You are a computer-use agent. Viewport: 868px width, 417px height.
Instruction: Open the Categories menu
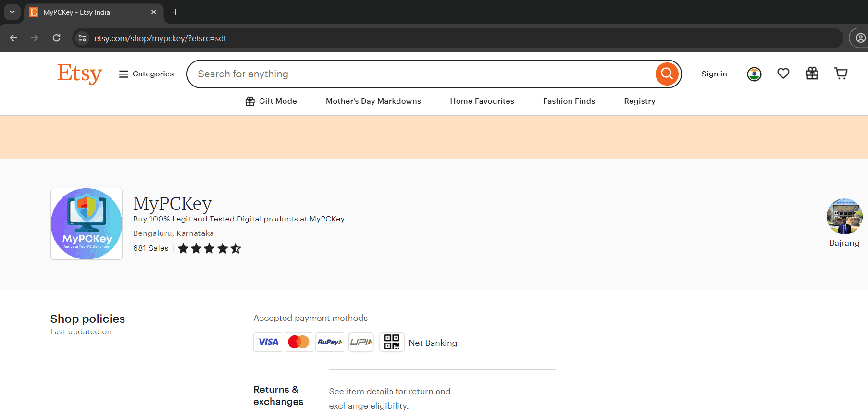point(146,74)
